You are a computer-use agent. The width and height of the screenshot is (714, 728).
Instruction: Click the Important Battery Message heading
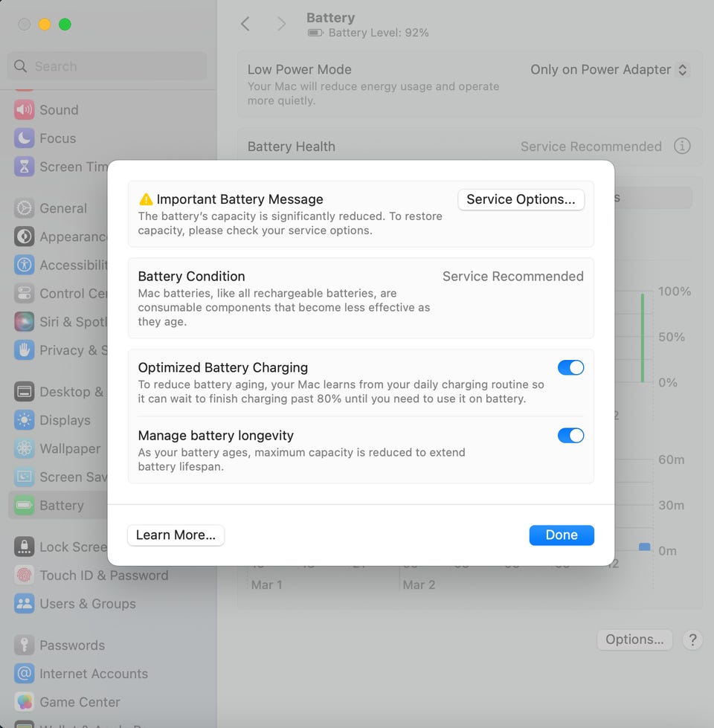239,199
